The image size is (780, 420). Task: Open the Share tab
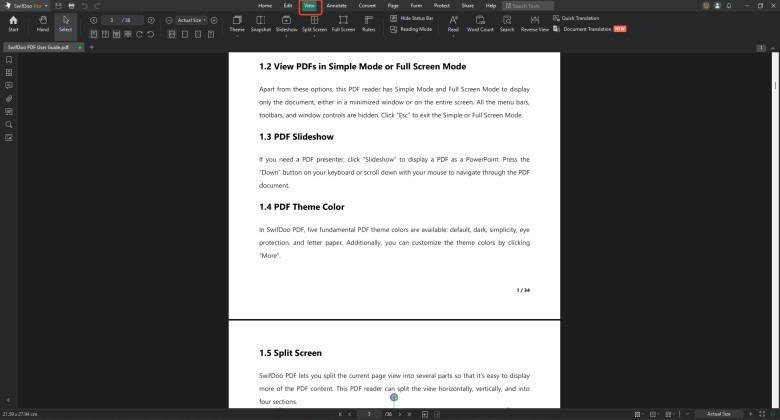tap(468, 6)
